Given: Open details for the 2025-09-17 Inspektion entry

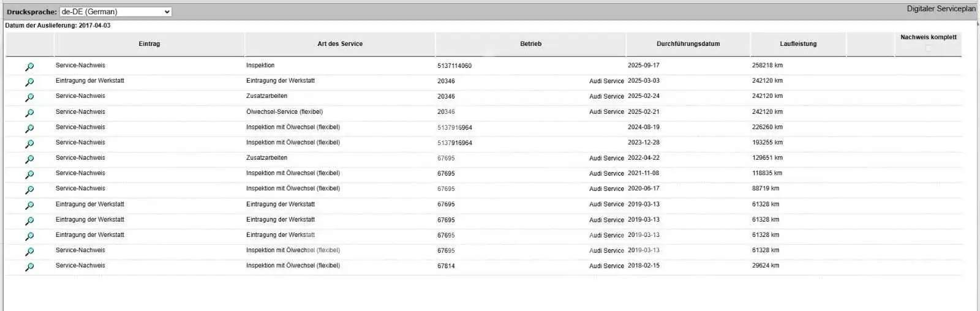Looking at the screenshot, I should pyautogui.click(x=29, y=67).
